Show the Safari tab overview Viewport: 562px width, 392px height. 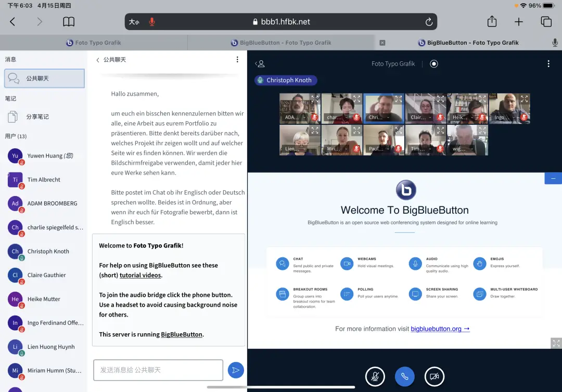(546, 22)
